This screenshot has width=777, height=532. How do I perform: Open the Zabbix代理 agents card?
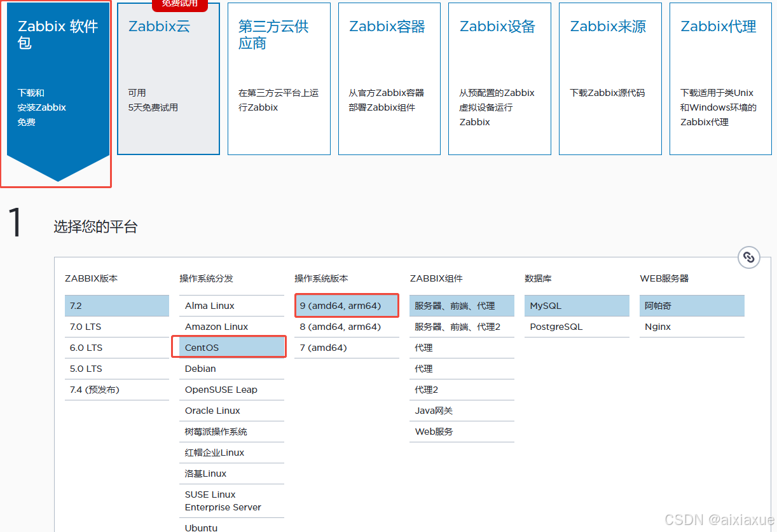(x=721, y=79)
